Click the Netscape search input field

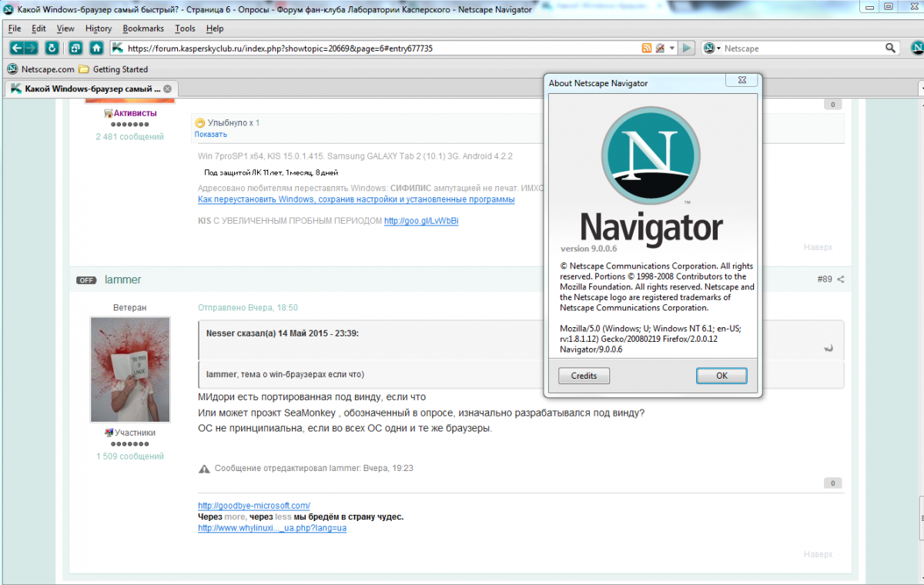[802, 48]
